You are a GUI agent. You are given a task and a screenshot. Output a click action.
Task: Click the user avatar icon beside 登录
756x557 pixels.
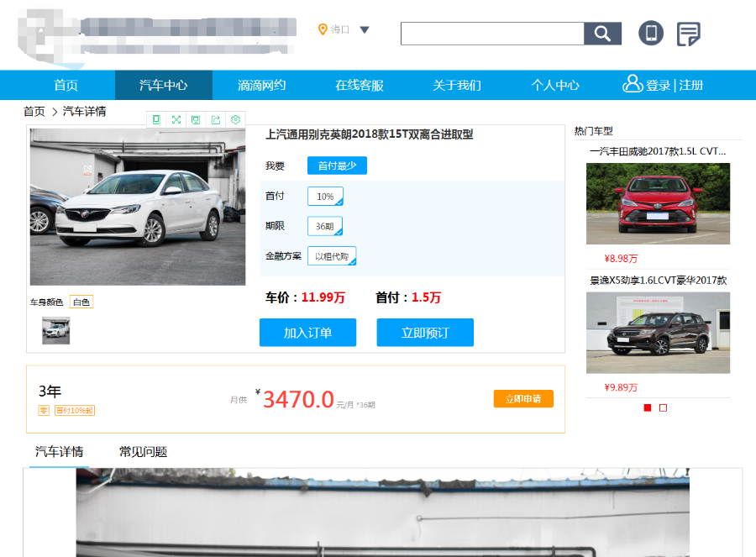(x=632, y=83)
